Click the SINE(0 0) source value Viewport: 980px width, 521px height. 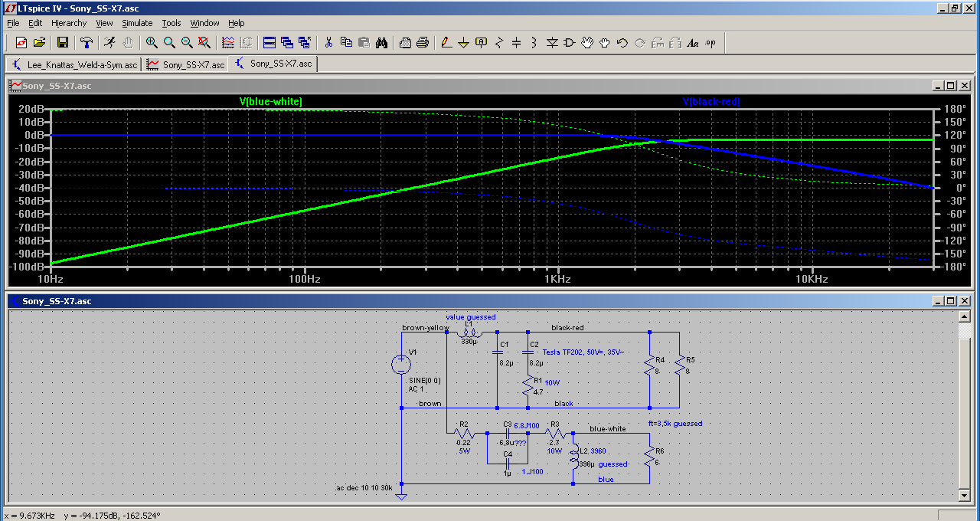[x=424, y=381]
